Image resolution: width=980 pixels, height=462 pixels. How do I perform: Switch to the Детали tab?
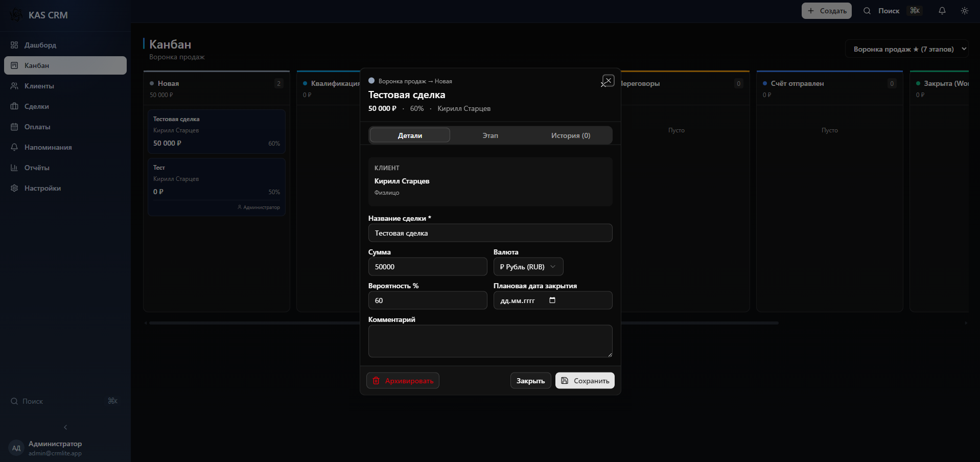point(410,135)
